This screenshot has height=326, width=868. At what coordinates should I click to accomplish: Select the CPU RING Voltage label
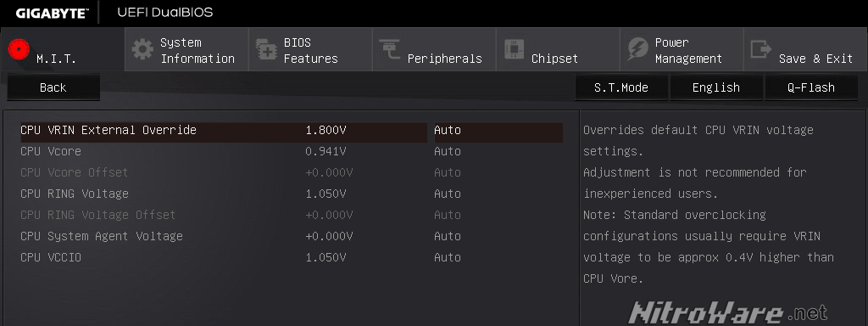coord(75,194)
